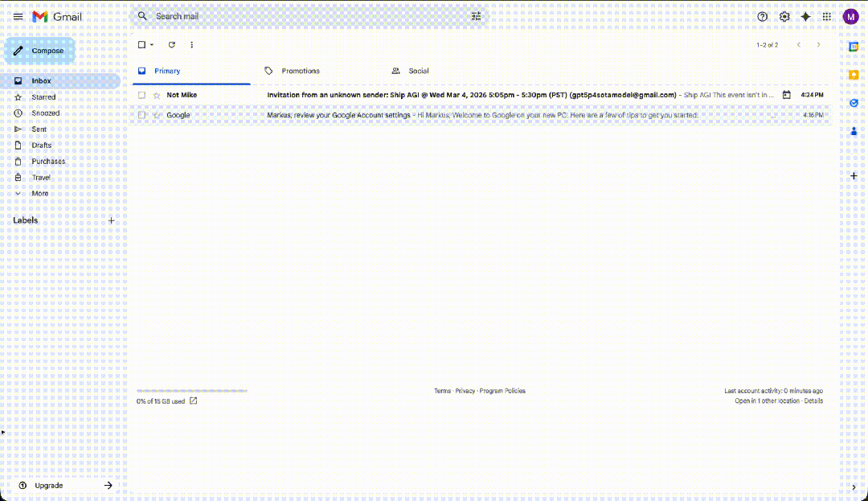The height and width of the screenshot is (501, 868).
Task: Click the Compose button
Action: 40,51
